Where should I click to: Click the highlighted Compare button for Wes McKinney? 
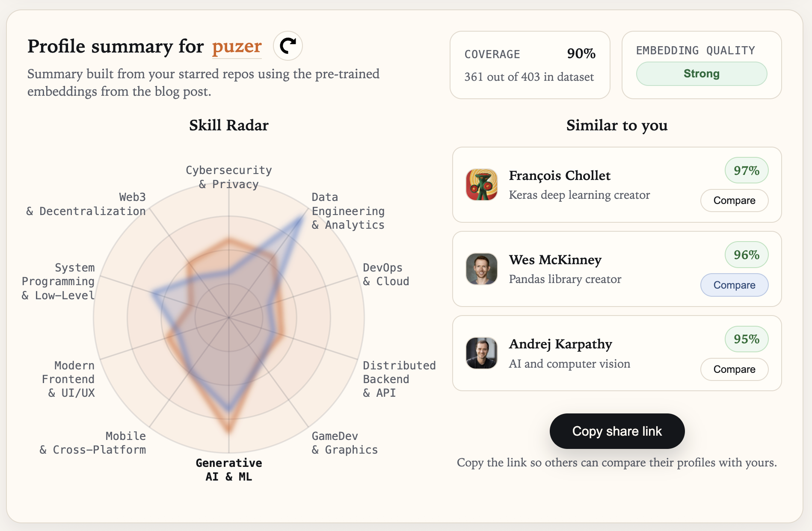(734, 285)
